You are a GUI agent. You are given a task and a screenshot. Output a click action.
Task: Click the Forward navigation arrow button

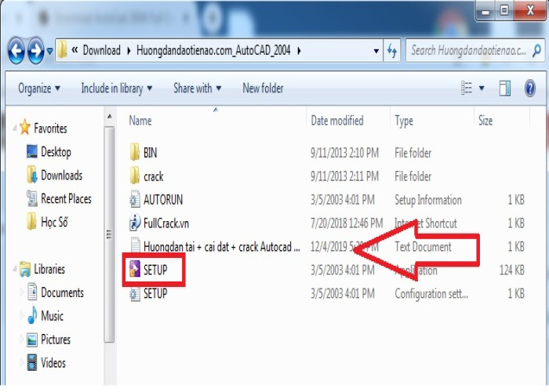[35, 51]
